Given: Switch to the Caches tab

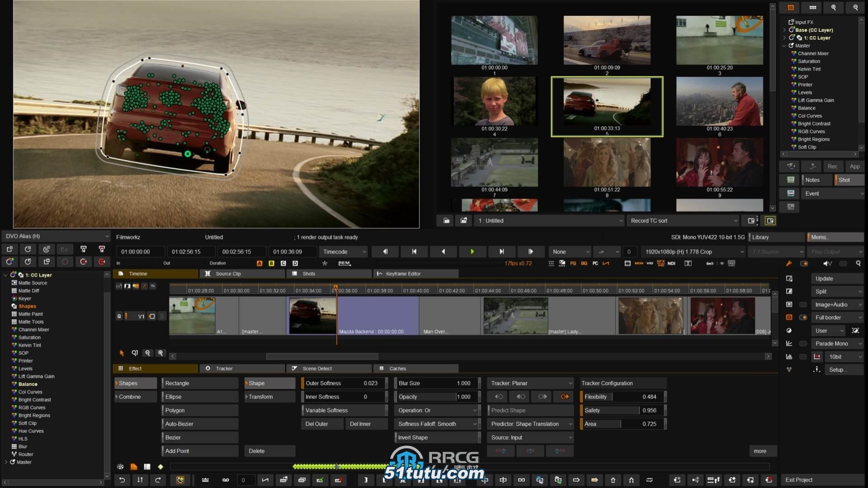Looking at the screenshot, I should point(416,369).
